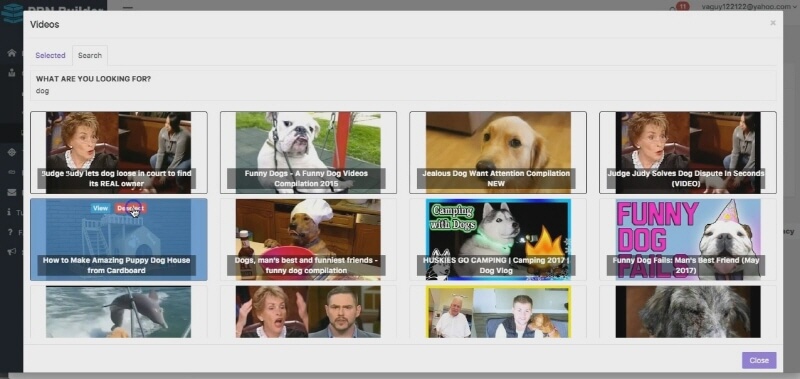Click the Close button
The height and width of the screenshot is (379, 800).
759,360
